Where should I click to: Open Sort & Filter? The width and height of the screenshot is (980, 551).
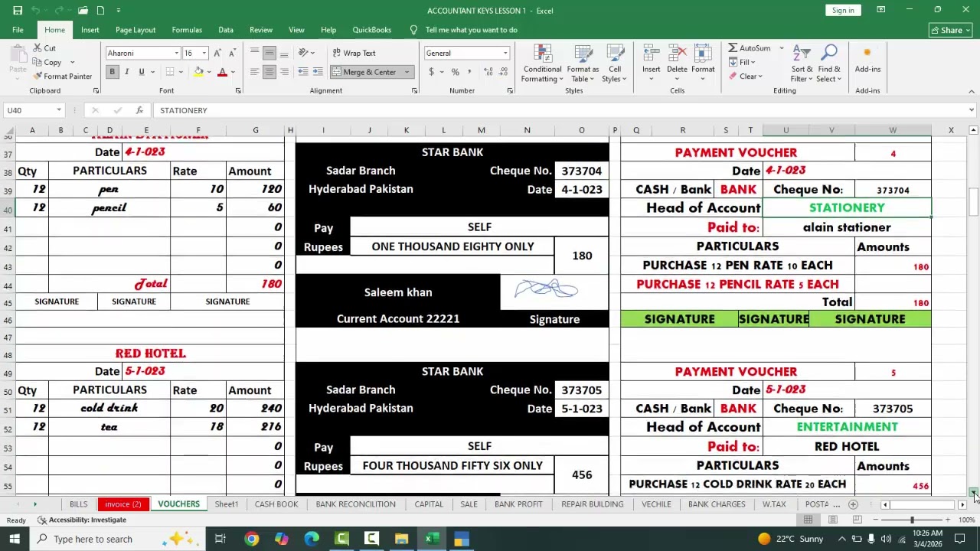point(802,64)
